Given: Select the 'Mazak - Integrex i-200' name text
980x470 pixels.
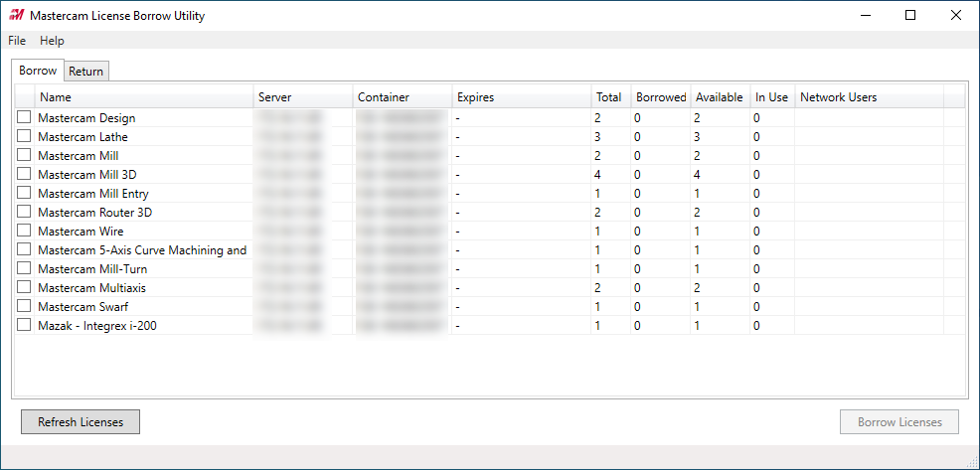Looking at the screenshot, I should tap(96, 325).
